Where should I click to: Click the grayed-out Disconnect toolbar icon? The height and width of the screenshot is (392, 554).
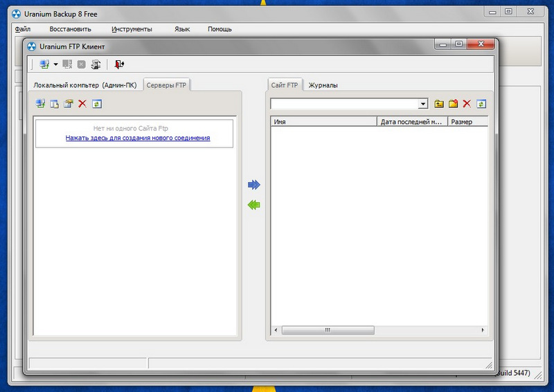pyautogui.click(x=67, y=64)
